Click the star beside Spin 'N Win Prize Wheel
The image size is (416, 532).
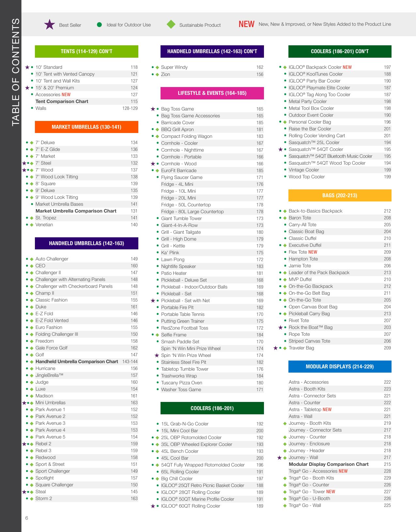pyautogui.click(x=157, y=355)
